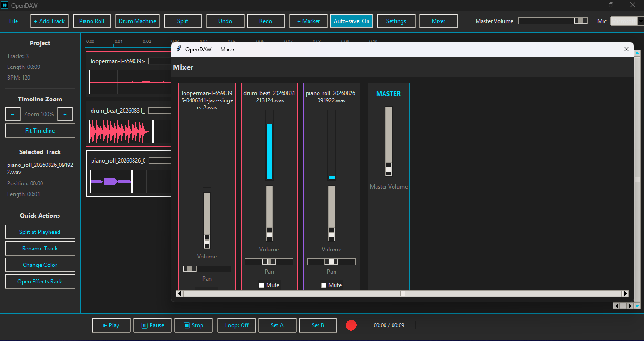Open the Effects Rack
Screen dimensions: 644x341
40,282
